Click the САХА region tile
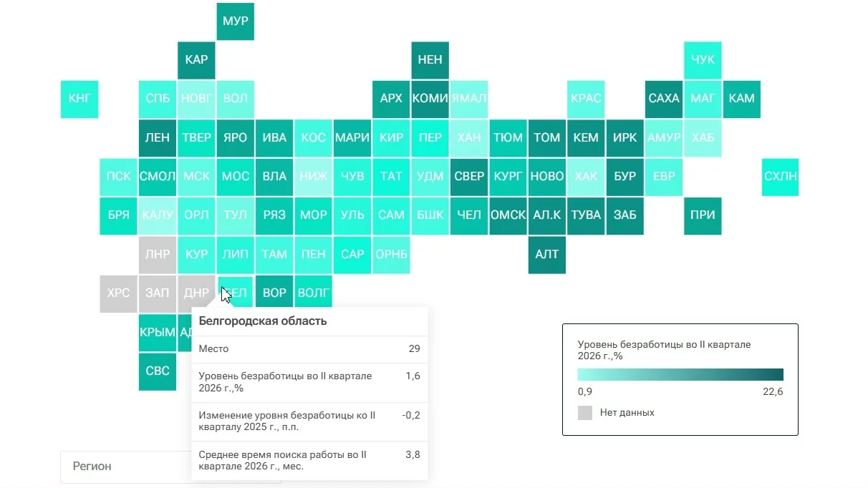The width and height of the screenshot is (868, 488). coord(664,99)
